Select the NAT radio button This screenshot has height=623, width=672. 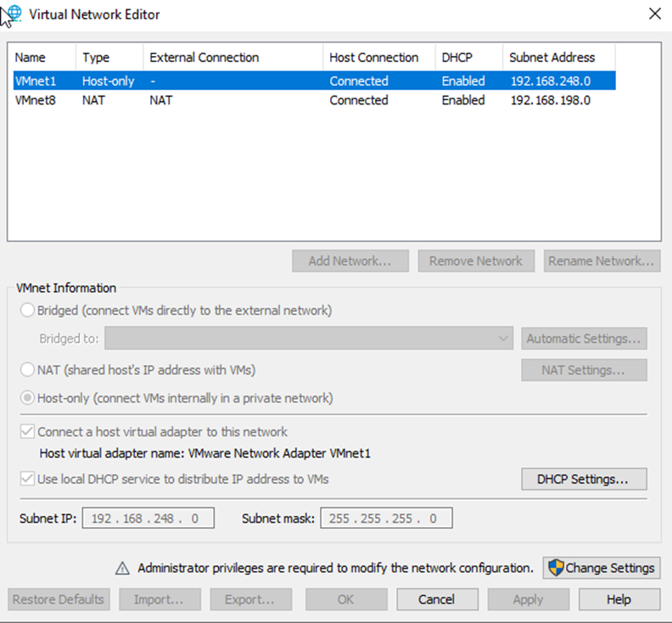(x=27, y=369)
